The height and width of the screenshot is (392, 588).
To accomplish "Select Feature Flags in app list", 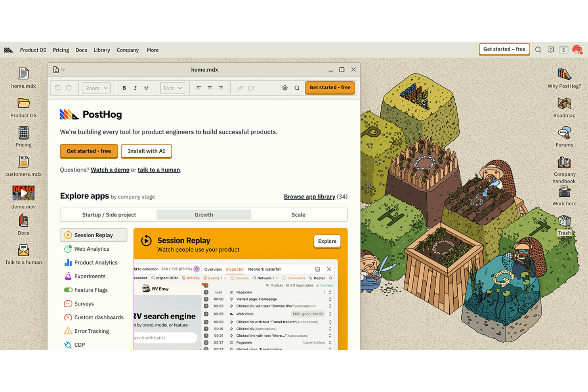I will (91, 290).
